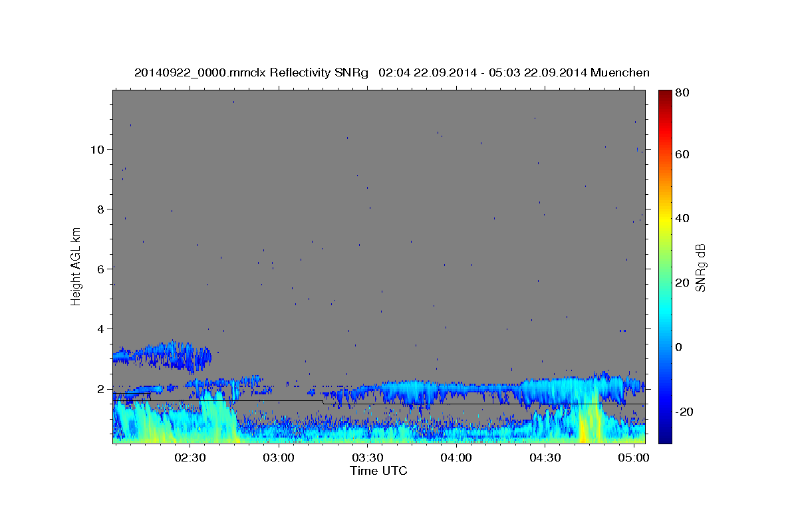Viewport: 798px width, 532px height.
Task: Click the 'Muenchen' location label in title
Action: (620, 72)
